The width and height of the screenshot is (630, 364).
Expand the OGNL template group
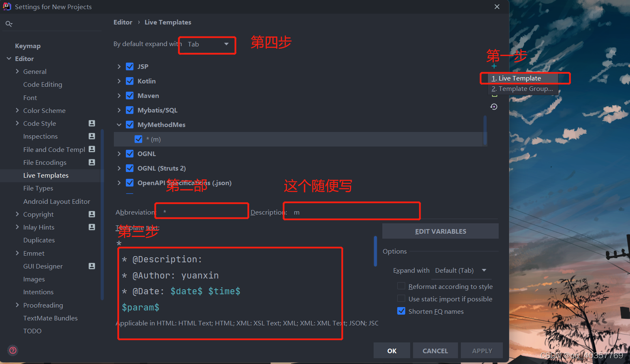[119, 154]
